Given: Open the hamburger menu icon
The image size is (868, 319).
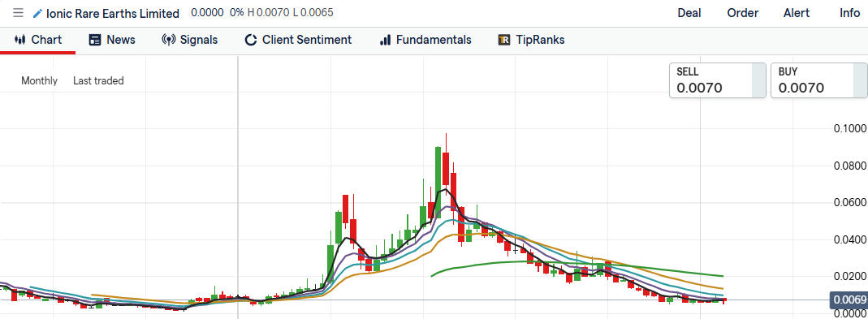Looking at the screenshot, I should pos(18,13).
